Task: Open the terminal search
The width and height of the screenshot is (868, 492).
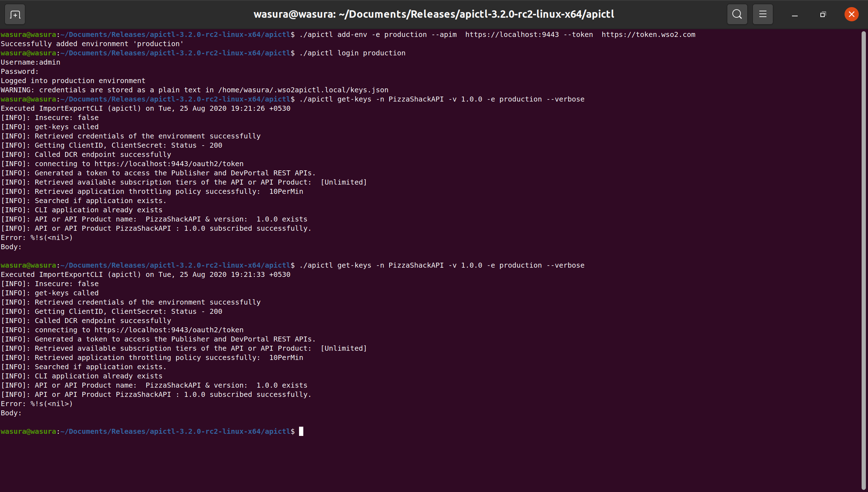Action: tap(737, 14)
